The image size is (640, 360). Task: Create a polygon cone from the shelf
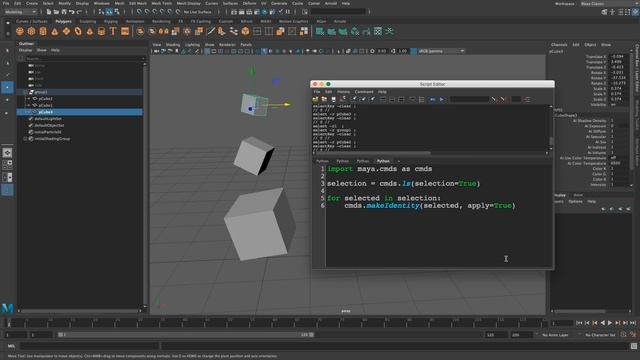pos(54,31)
